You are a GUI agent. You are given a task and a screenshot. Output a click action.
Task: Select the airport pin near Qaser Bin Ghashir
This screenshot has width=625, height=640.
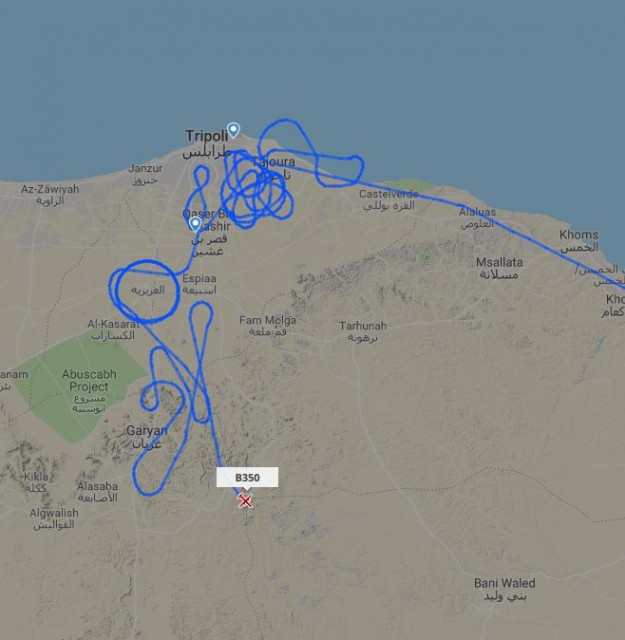pos(195,224)
